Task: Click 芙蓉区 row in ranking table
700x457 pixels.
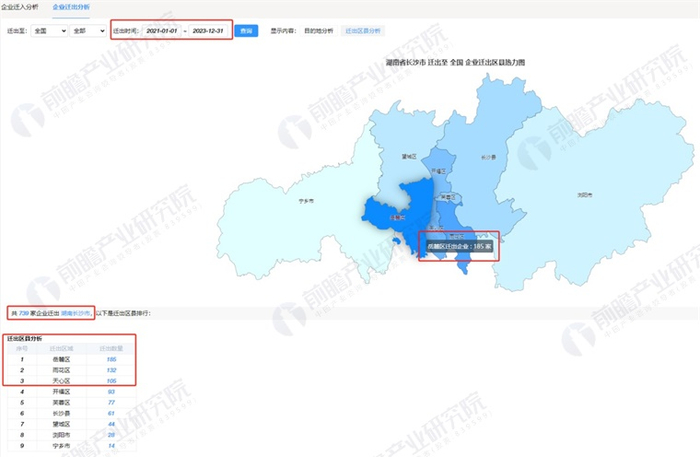Action: tap(71, 403)
